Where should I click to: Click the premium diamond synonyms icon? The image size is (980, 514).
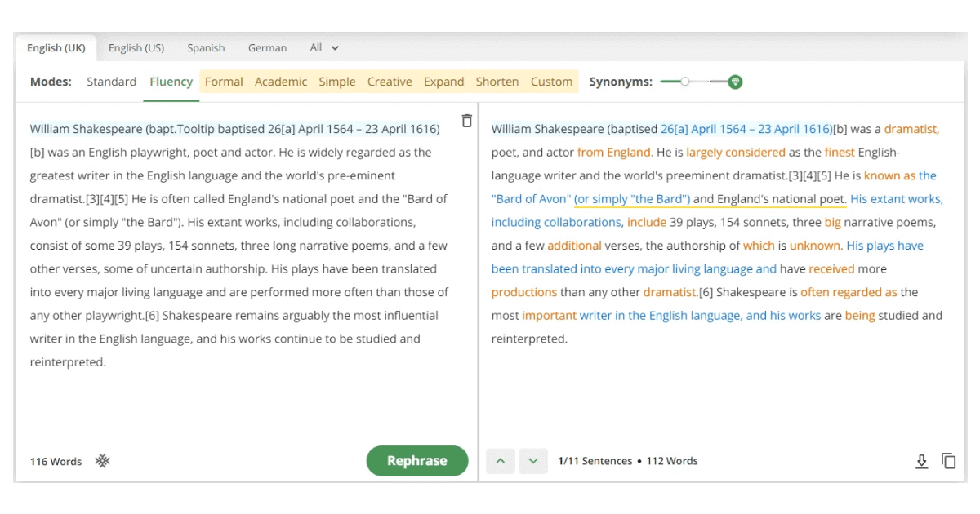point(735,82)
